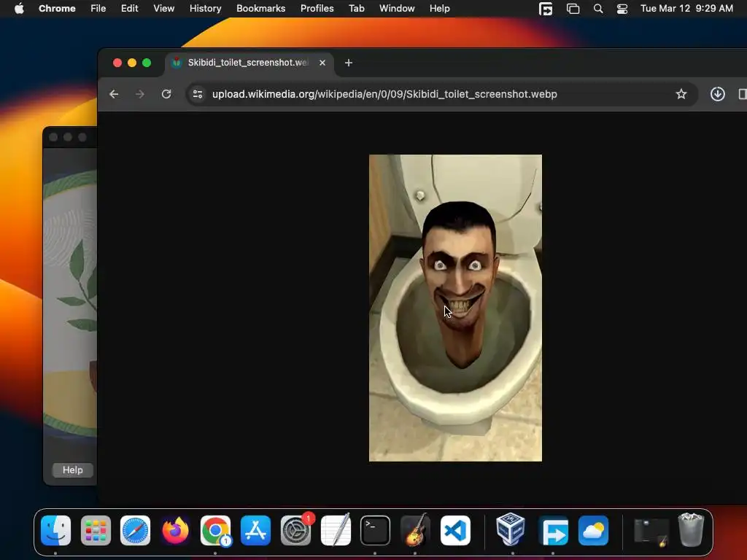Open the Help menu in the menu bar

[439, 9]
